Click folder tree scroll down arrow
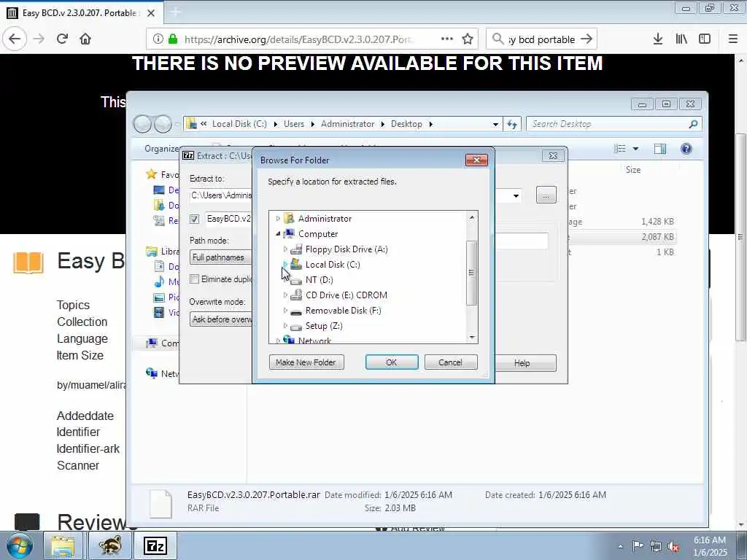 tap(472, 337)
